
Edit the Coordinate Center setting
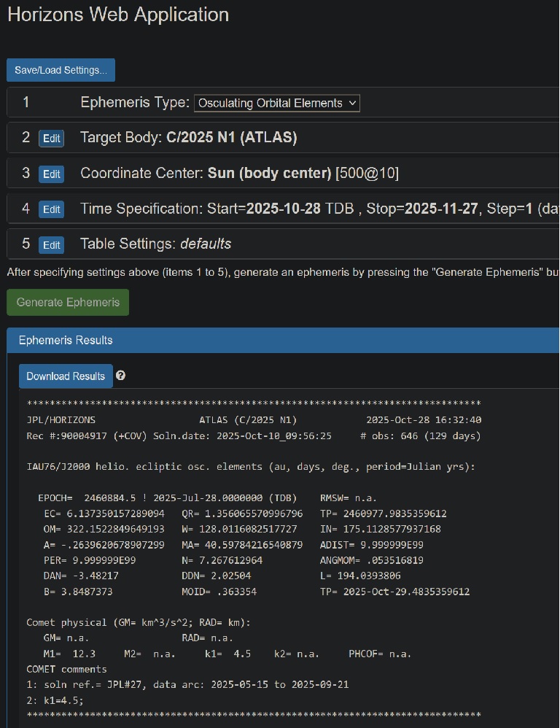(52, 174)
